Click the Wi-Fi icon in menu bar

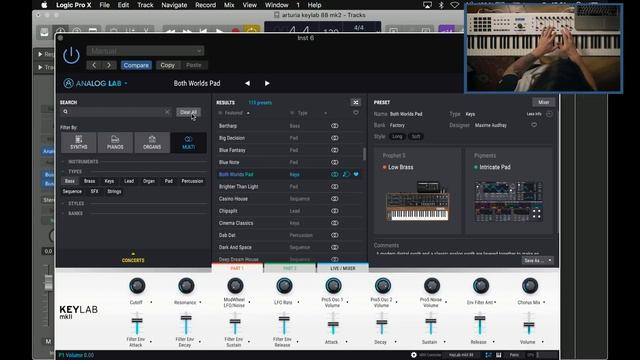(x=454, y=5)
